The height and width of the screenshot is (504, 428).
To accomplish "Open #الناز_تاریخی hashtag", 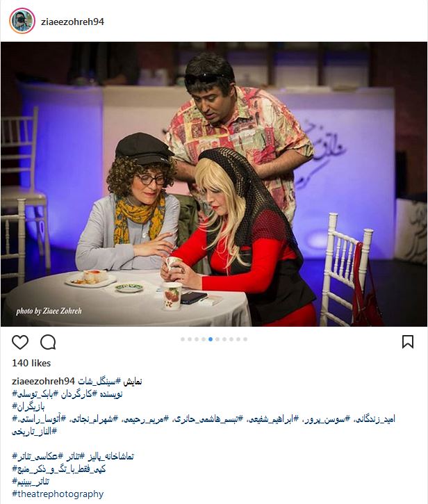I will pyautogui.click(x=34, y=432).
